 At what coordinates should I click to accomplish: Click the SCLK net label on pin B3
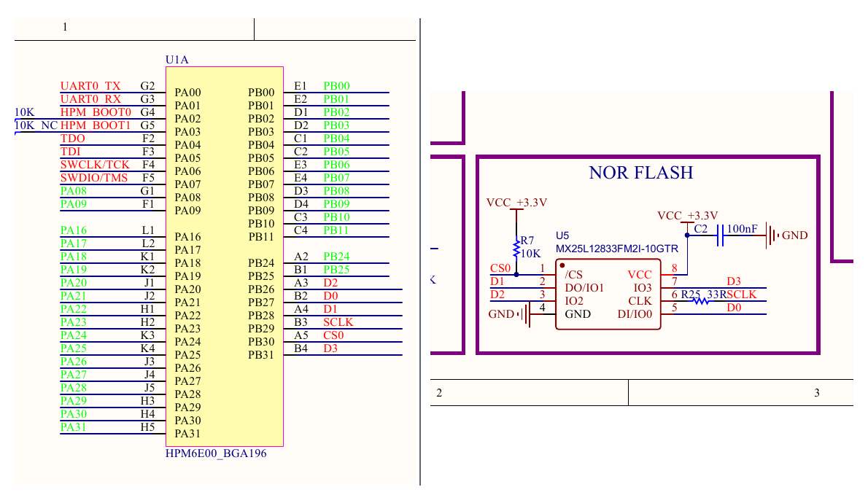pyautogui.click(x=338, y=322)
